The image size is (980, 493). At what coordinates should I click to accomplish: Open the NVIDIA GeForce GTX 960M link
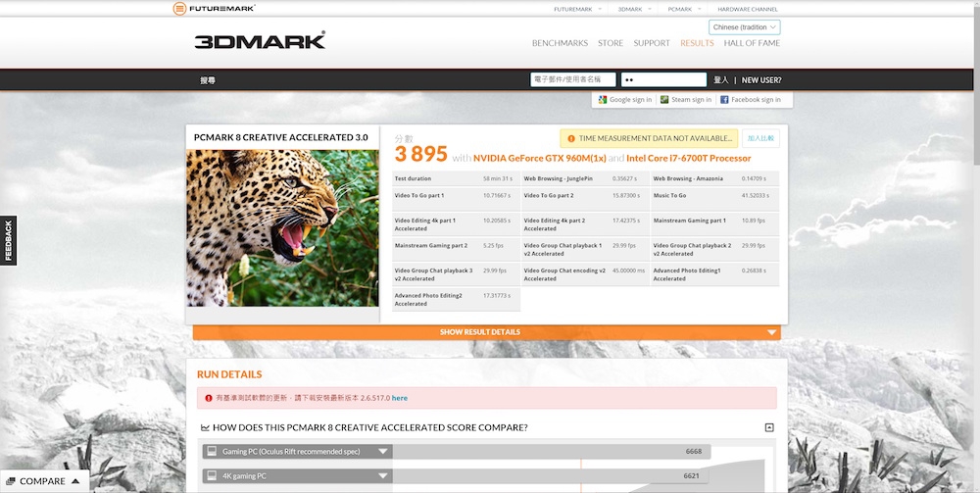click(x=539, y=158)
